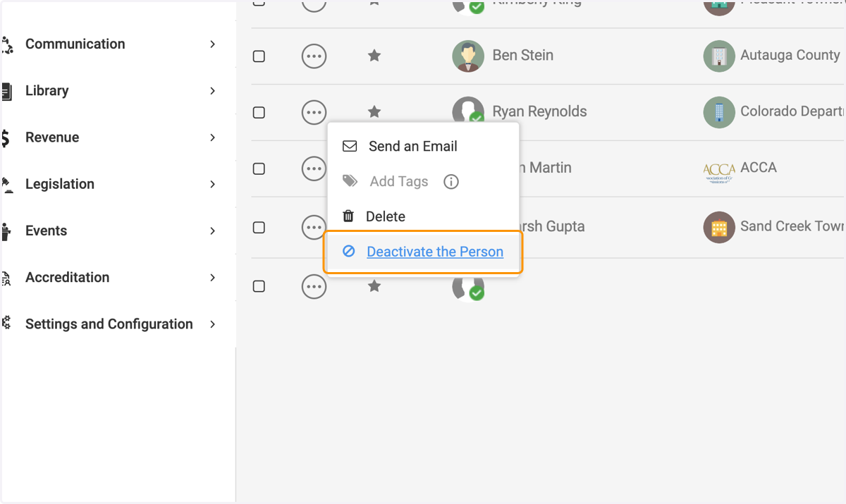Click the info icon beside Add Tags
Image resolution: width=846 pixels, height=504 pixels.
pos(451,182)
